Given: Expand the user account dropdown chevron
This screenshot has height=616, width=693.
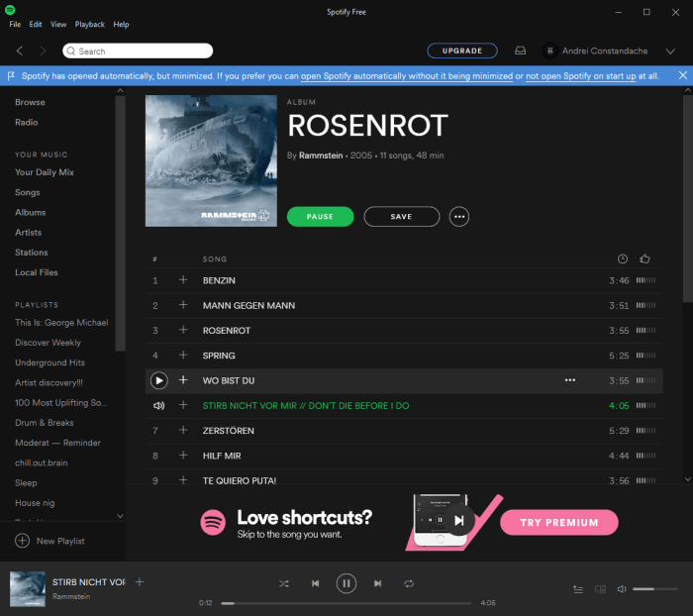Looking at the screenshot, I should (670, 51).
